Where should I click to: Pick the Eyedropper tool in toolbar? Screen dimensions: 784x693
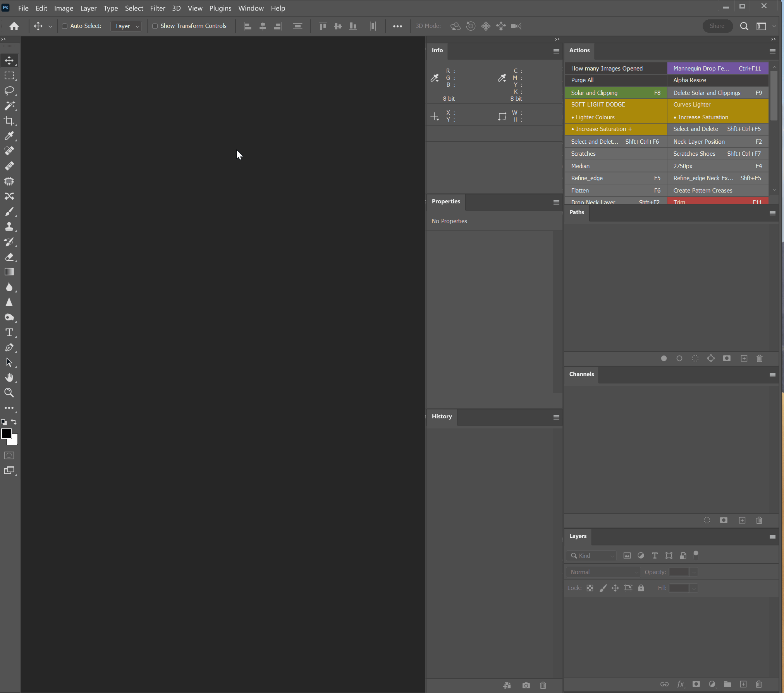click(x=9, y=136)
